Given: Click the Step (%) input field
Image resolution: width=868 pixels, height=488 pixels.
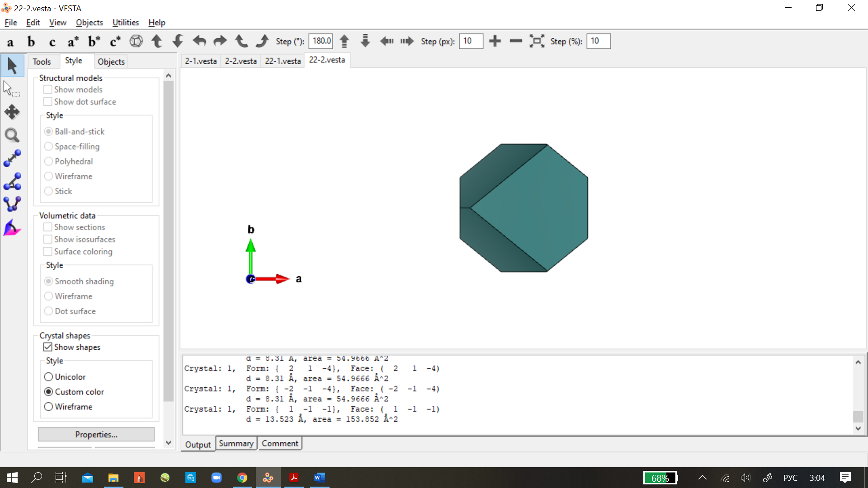Looking at the screenshot, I should tap(599, 41).
